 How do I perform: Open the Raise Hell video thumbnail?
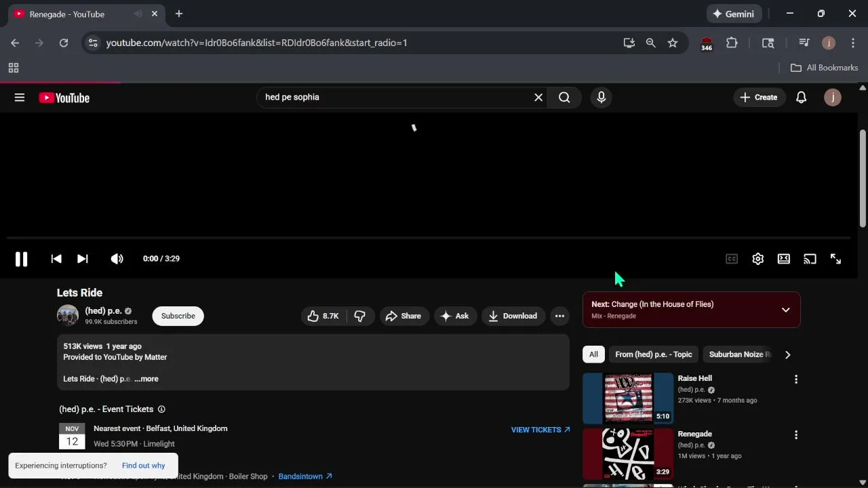tap(628, 398)
